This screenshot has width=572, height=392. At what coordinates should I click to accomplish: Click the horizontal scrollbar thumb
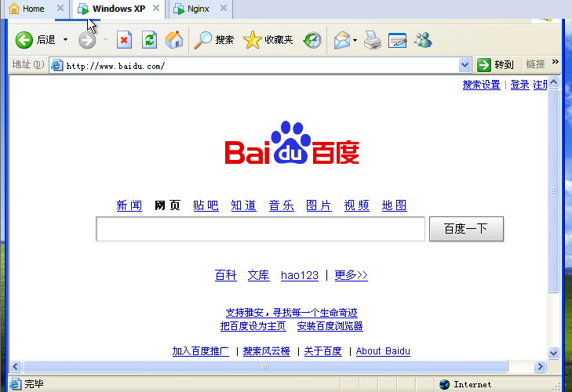(x=265, y=366)
